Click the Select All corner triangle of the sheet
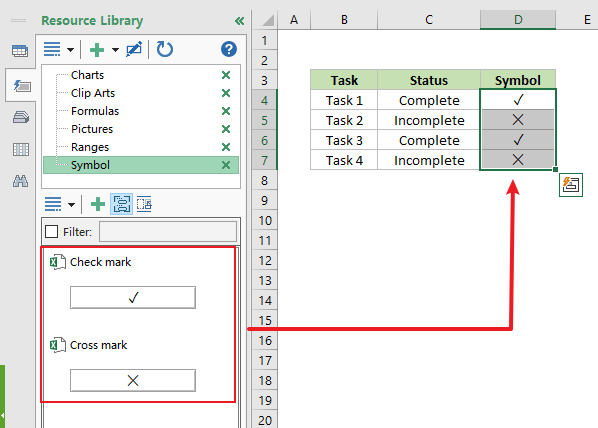This screenshot has width=598, height=428. click(x=268, y=20)
